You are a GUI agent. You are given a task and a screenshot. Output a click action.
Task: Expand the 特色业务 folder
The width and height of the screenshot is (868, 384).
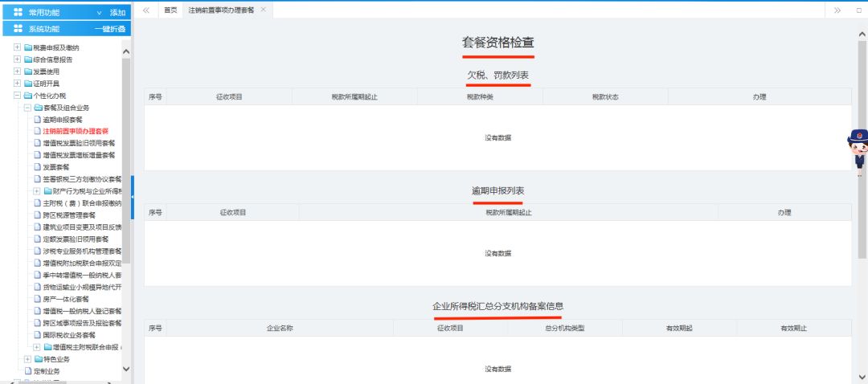(27, 359)
